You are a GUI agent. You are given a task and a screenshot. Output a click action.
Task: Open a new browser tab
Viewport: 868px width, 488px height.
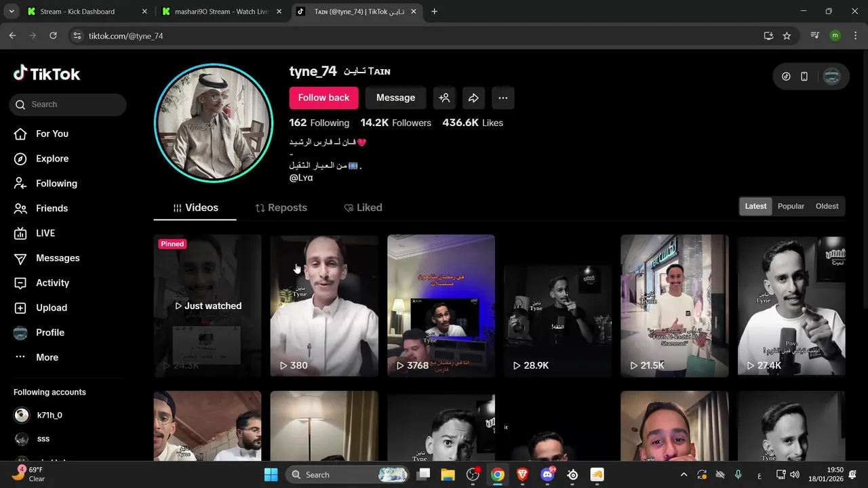click(434, 12)
